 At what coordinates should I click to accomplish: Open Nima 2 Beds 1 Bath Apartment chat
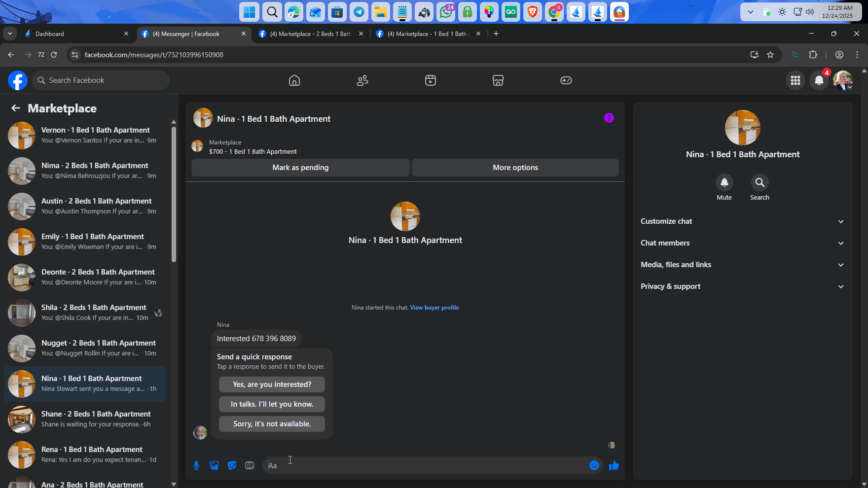pos(85,171)
